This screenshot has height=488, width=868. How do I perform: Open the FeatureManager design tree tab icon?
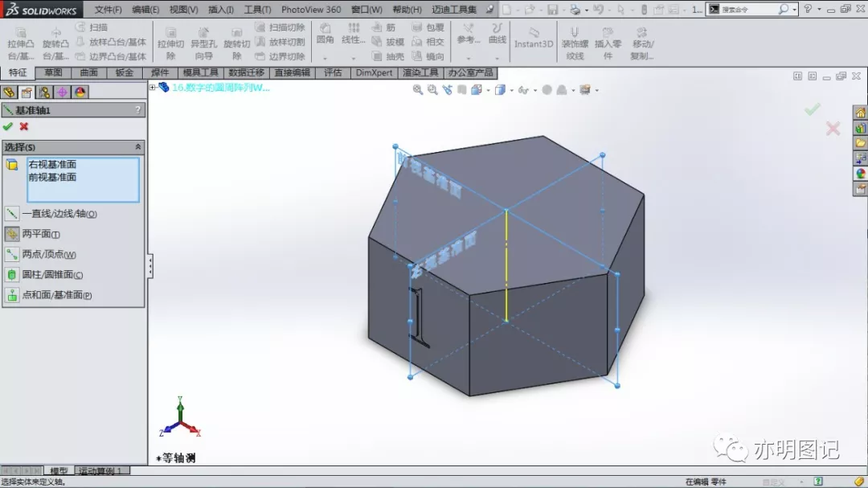(9, 92)
